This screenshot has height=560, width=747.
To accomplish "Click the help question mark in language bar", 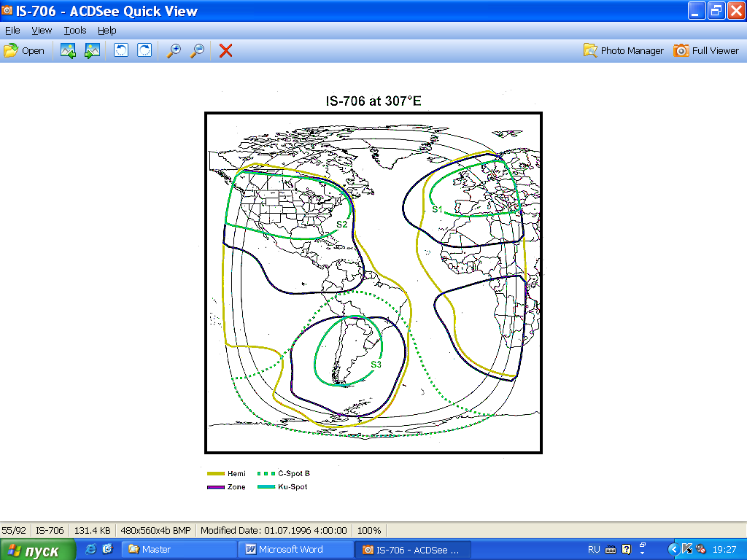I will click(x=627, y=550).
